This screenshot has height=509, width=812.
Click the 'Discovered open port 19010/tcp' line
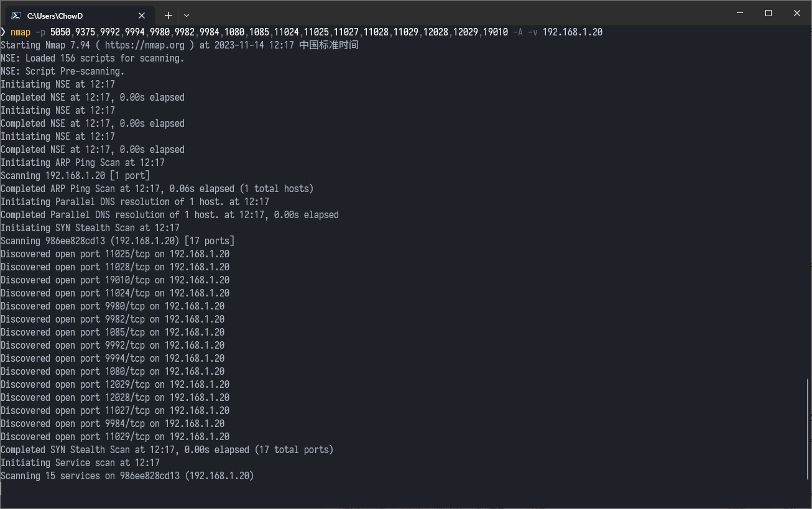pyautogui.click(x=115, y=280)
